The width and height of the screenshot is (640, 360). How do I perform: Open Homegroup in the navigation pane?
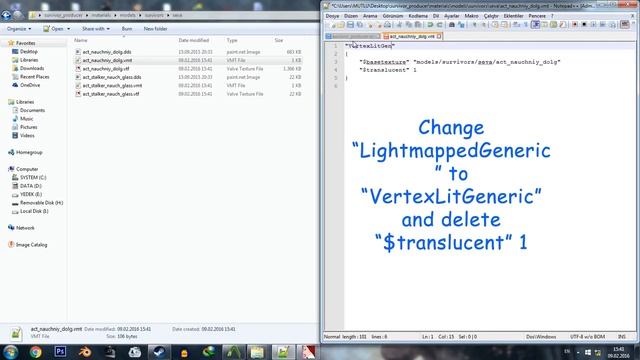(x=29, y=153)
